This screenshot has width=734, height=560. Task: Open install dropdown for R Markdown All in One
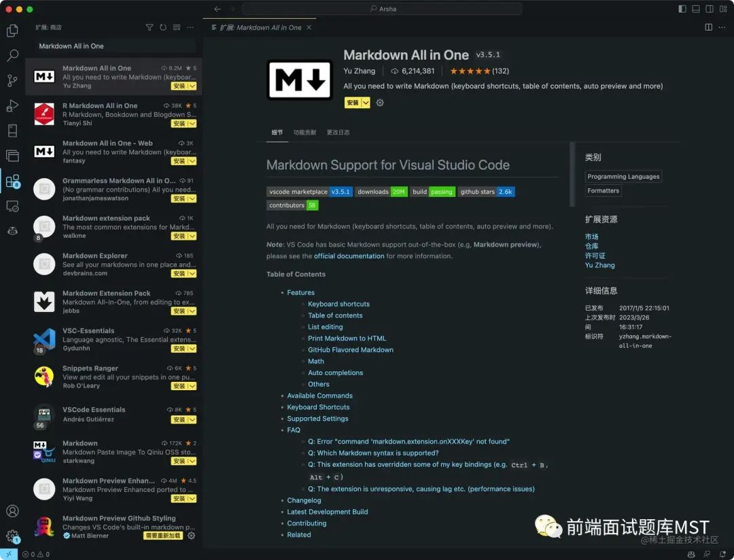(x=192, y=124)
